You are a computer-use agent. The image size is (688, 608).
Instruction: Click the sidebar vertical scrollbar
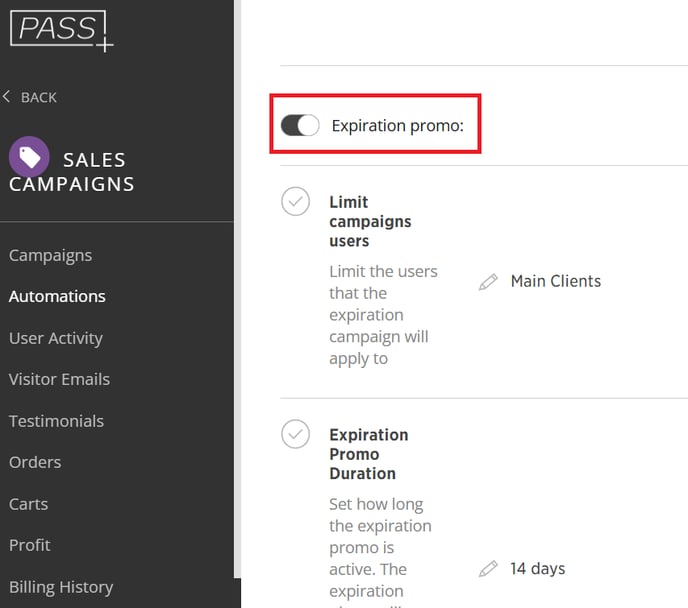pyautogui.click(x=237, y=290)
